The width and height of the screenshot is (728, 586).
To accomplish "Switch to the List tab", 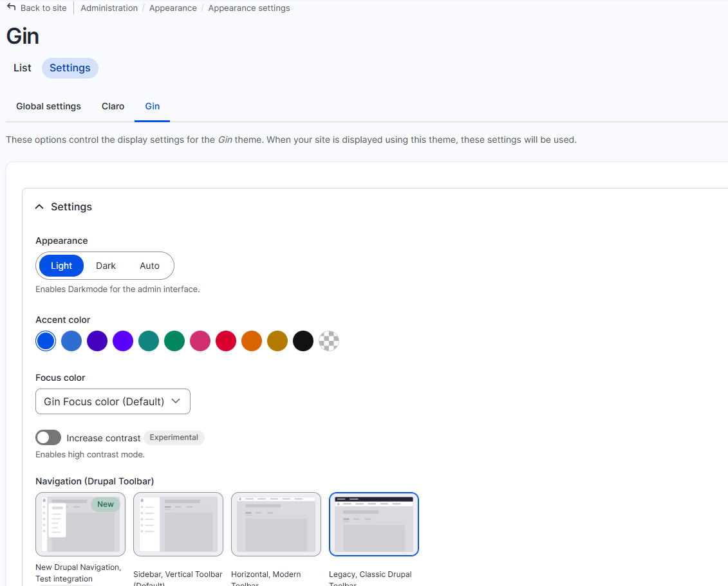I will point(23,68).
